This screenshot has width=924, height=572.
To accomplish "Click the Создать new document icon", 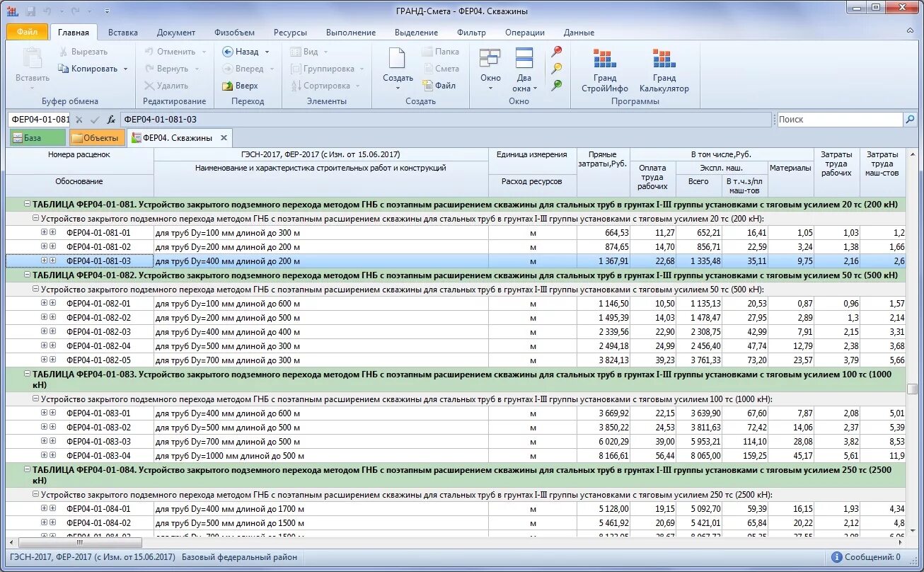I will (x=397, y=59).
